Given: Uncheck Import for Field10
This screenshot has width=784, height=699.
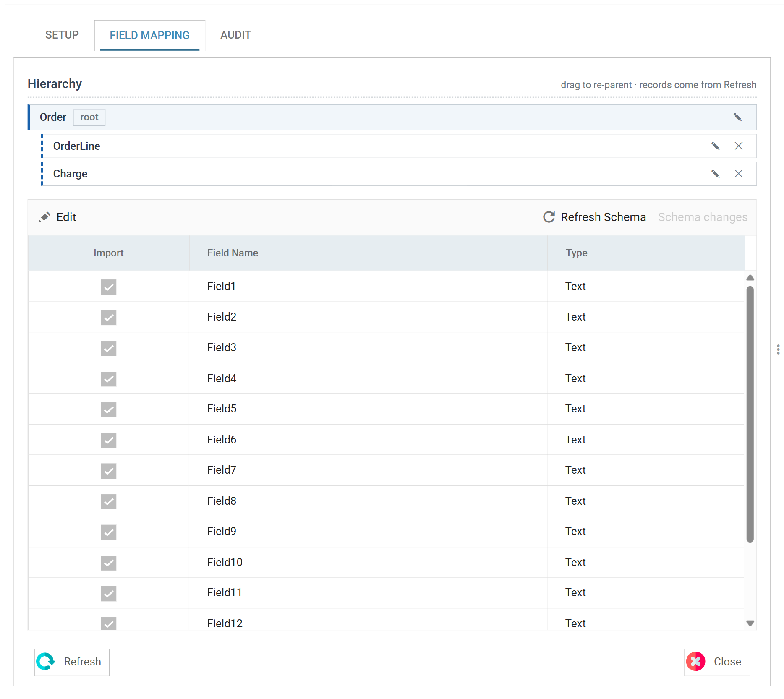Looking at the screenshot, I should pyautogui.click(x=109, y=563).
